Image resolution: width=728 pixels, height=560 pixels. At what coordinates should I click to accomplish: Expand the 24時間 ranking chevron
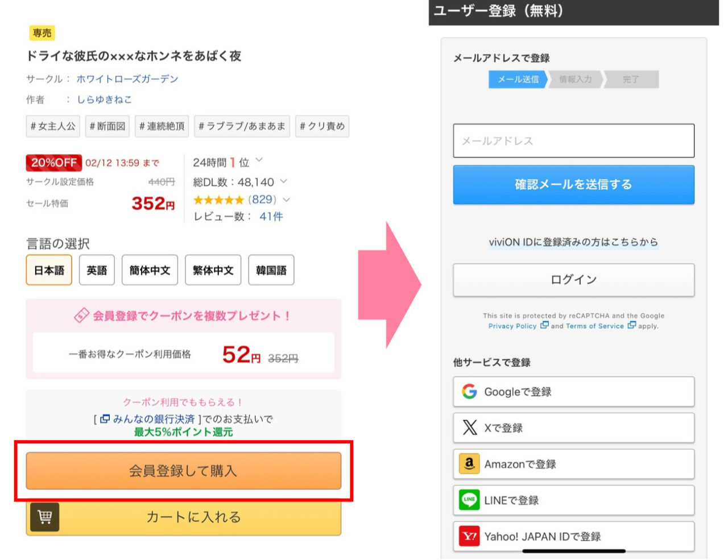[x=259, y=160]
